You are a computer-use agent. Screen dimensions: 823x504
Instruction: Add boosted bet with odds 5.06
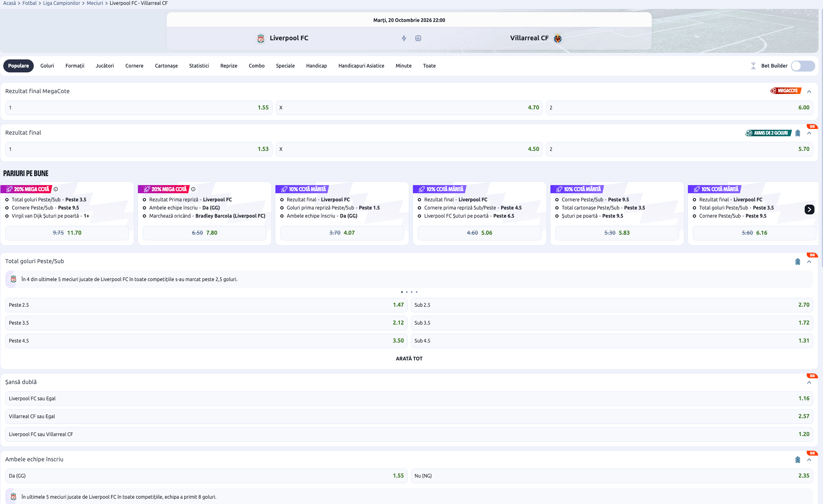480,233
